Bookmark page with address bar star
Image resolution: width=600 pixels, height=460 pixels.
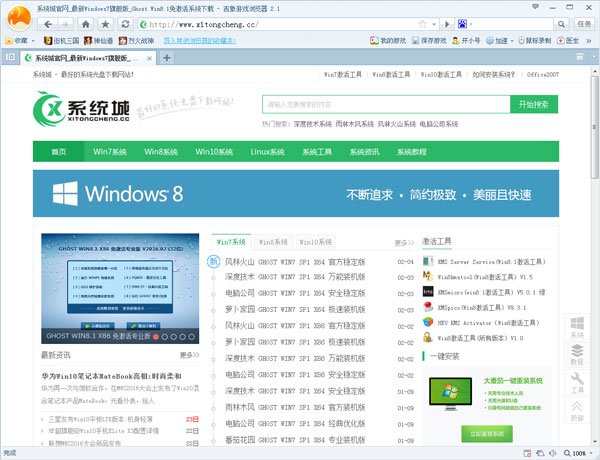tap(422, 24)
